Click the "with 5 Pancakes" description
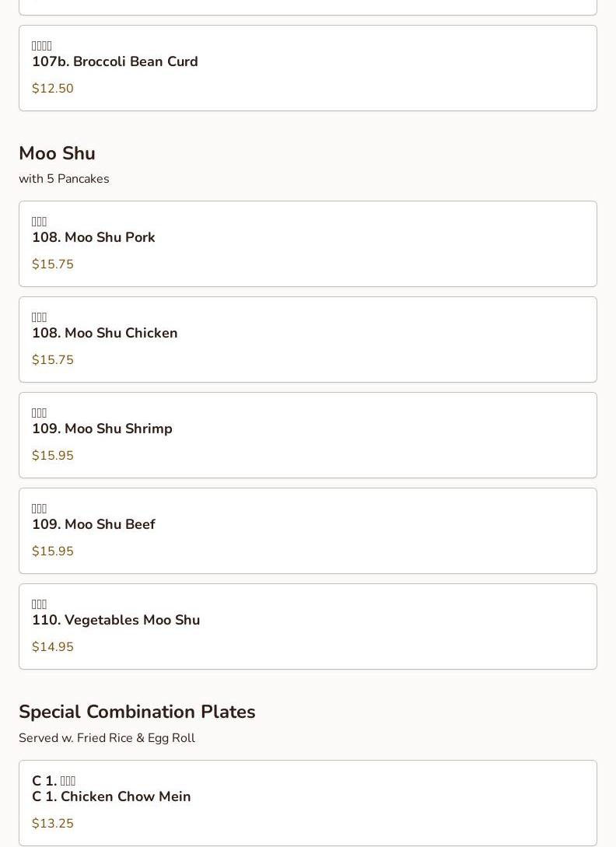 tap(64, 179)
